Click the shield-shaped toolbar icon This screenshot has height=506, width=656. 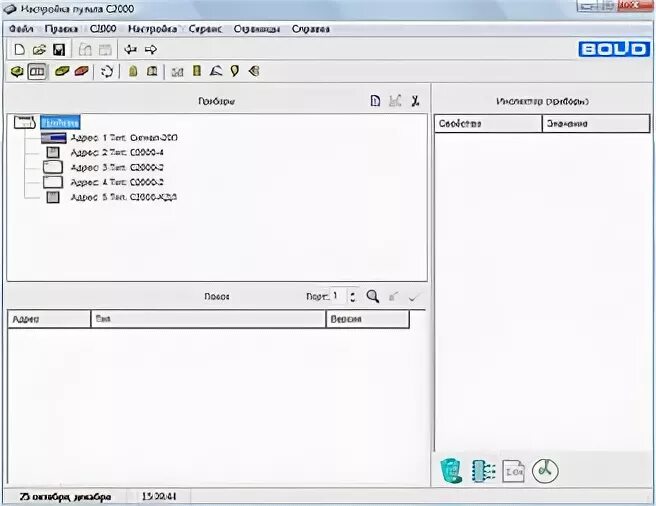point(235,71)
